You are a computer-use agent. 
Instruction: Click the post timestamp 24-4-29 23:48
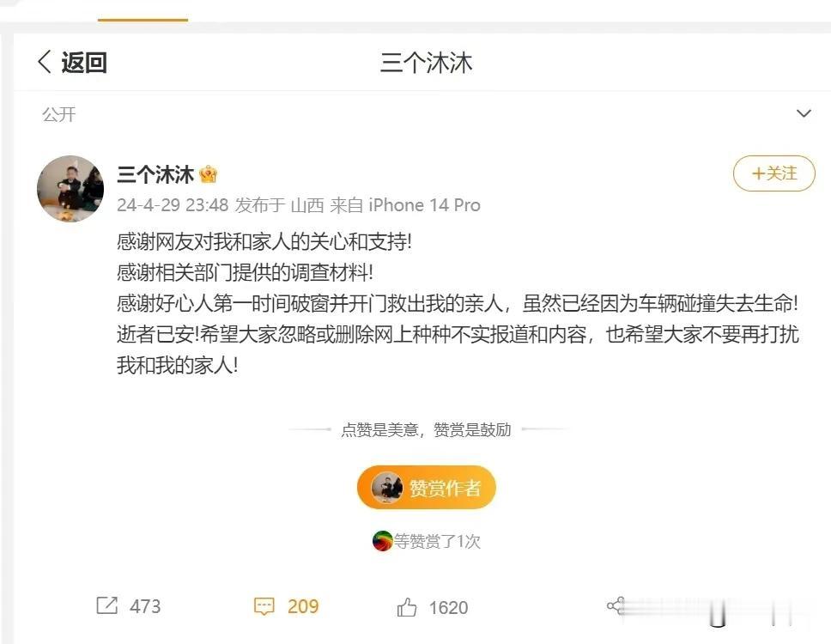[173, 205]
